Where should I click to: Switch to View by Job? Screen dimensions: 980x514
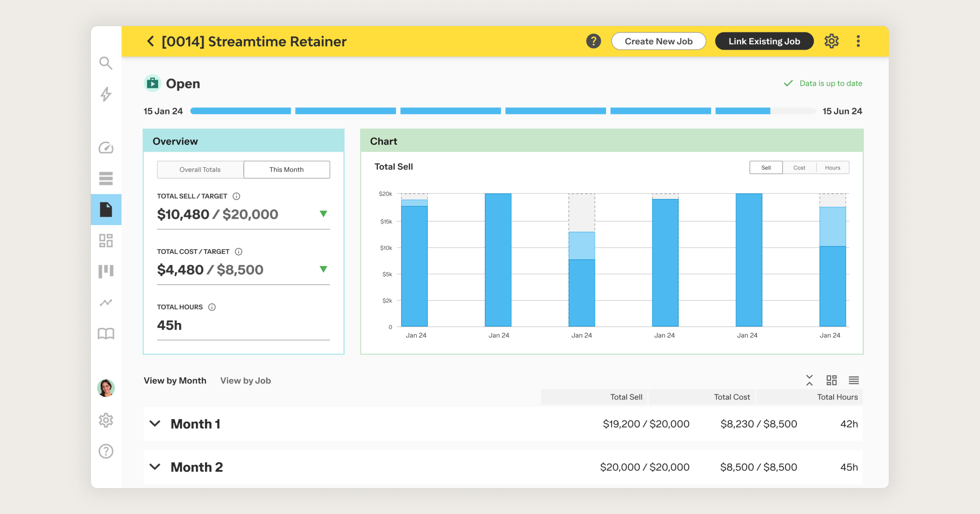[x=245, y=381]
